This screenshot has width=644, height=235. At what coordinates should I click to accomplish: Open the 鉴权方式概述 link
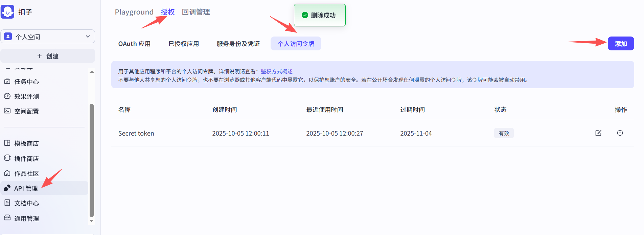[x=276, y=71]
